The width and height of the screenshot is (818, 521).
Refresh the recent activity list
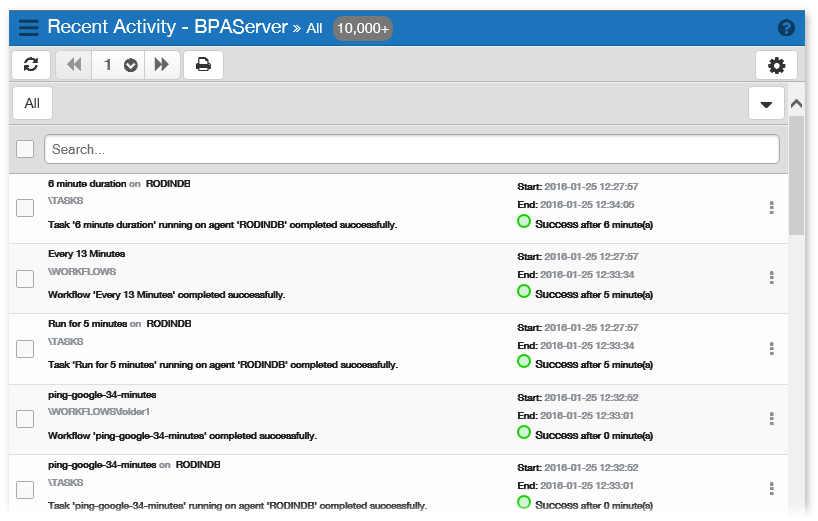(x=31, y=65)
